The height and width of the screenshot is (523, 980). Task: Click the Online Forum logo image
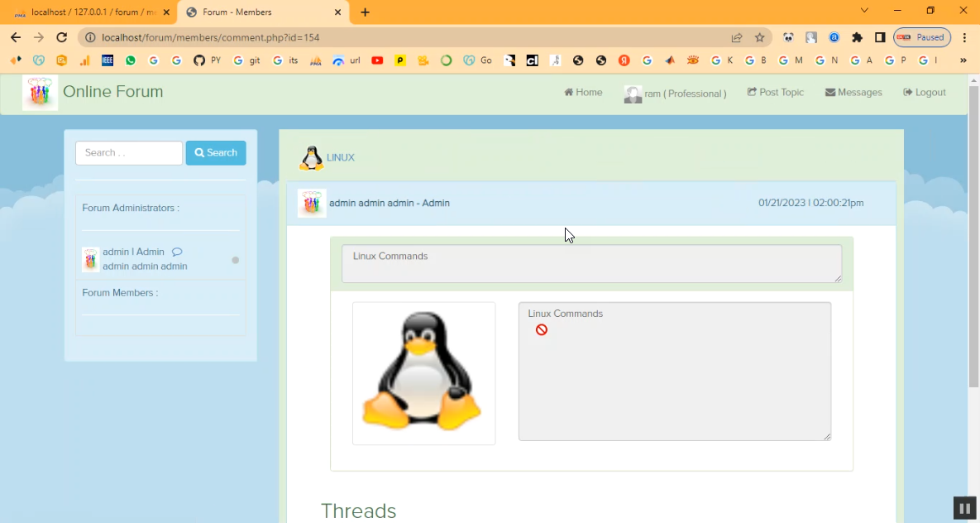40,93
